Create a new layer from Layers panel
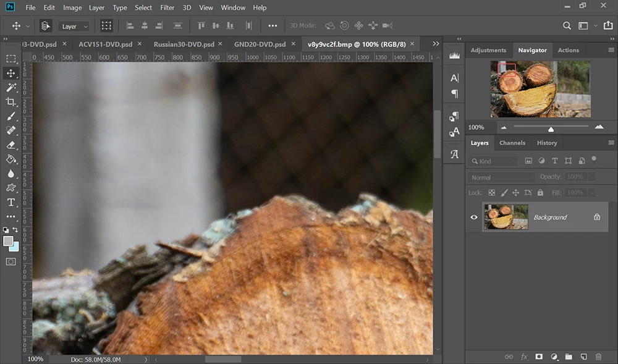This screenshot has width=618, height=364. (x=583, y=357)
